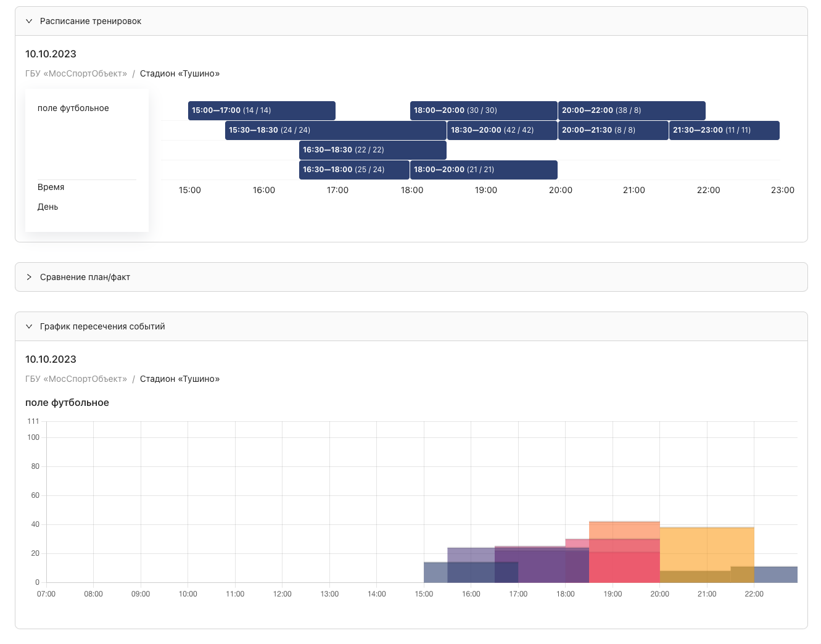The width and height of the screenshot is (821, 644).
Task: Select the 20:00—22:00 (38 / 8) event
Action: click(632, 110)
